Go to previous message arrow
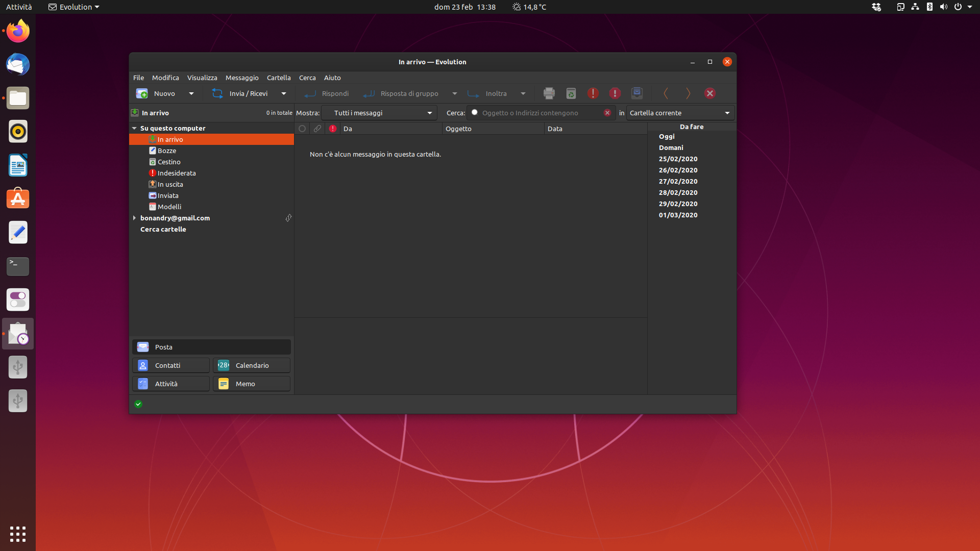Viewport: 980px width, 551px height. click(x=666, y=93)
